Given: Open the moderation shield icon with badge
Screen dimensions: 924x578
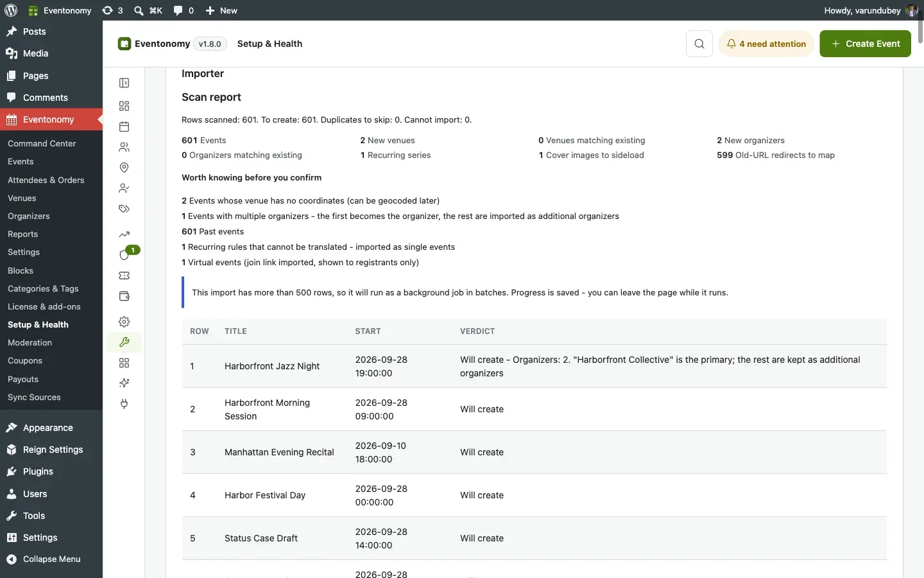Looking at the screenshot, I should click(124, 255).
